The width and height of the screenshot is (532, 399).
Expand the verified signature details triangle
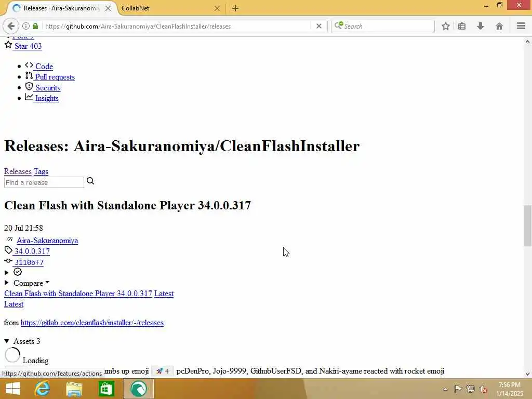pyautogui.click(x=6, y=272)
